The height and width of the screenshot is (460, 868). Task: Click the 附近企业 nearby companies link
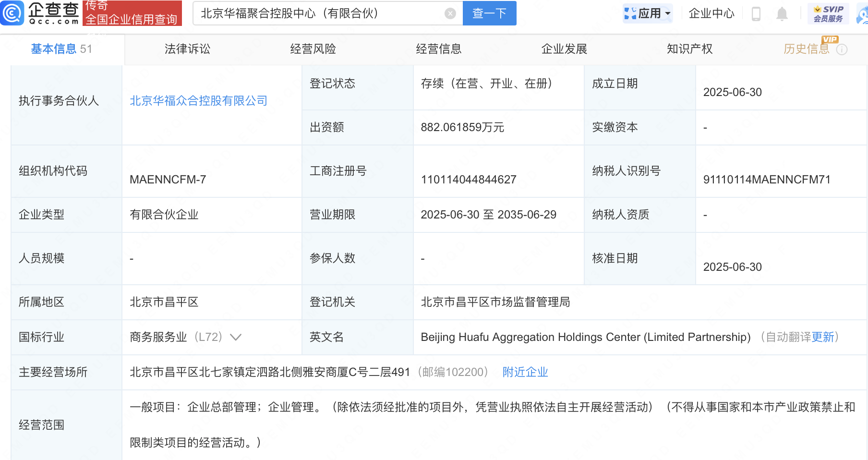click(x=525, y=372)
